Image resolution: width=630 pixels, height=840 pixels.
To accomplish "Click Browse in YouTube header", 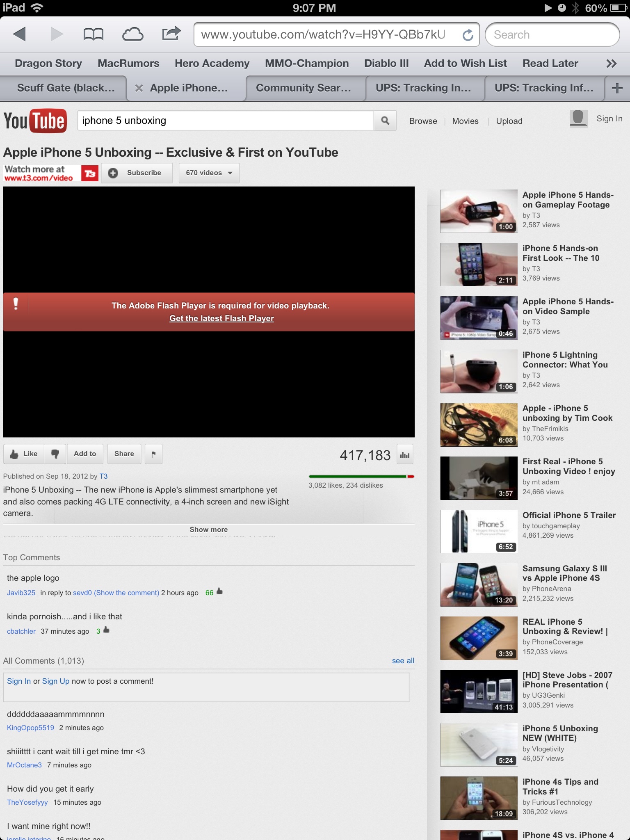I will coord(423,121).
